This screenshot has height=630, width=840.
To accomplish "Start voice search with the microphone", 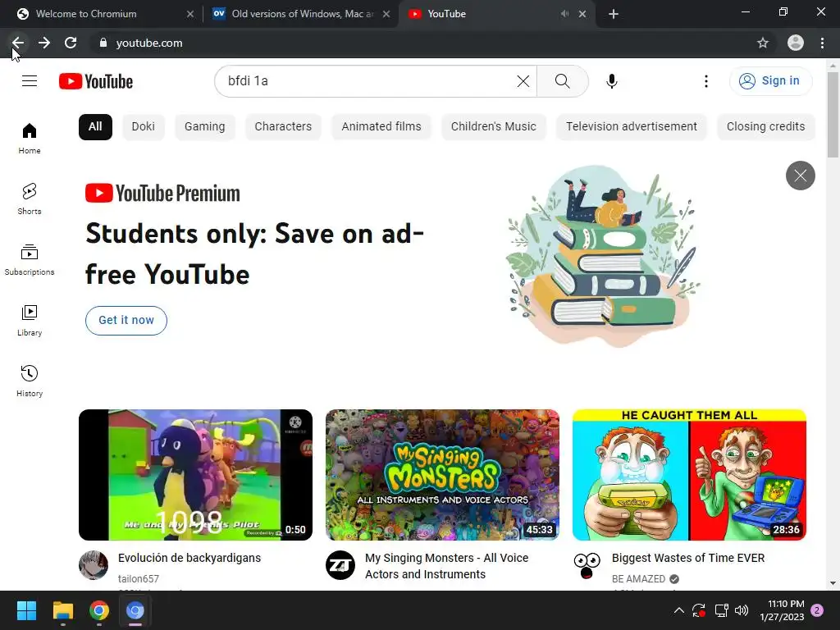I will (x=612, y=81).
